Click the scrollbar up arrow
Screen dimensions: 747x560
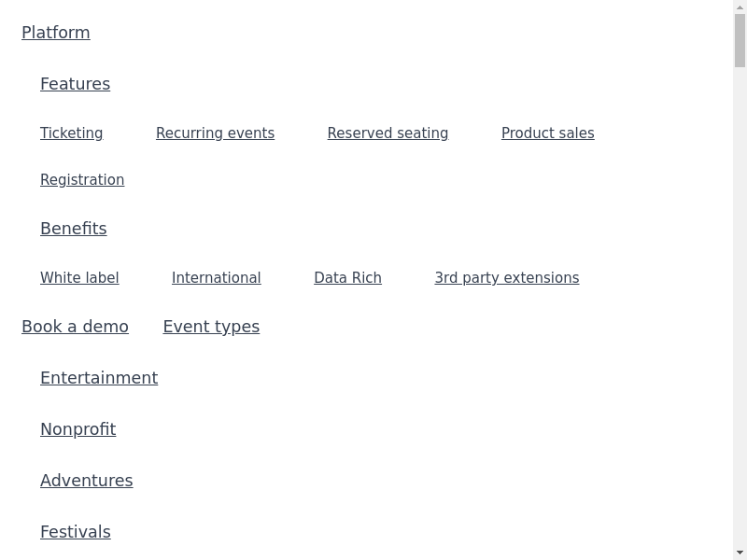pos(740,7)
